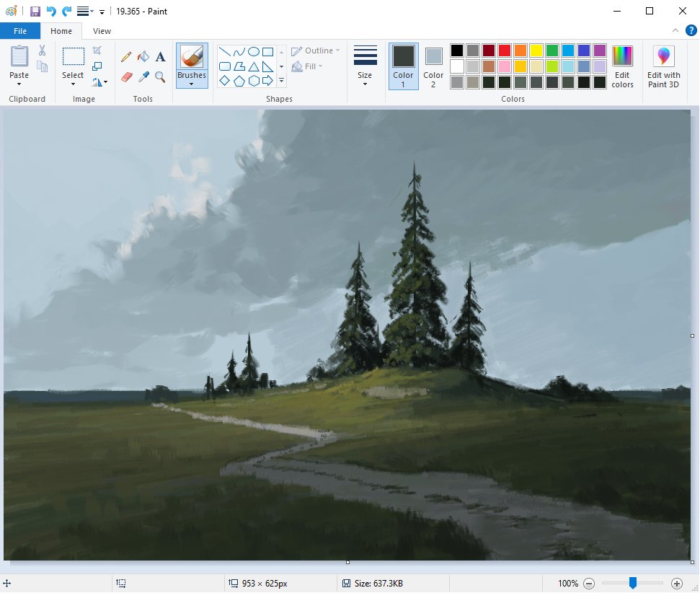Open the Select dropdown arrow
700x593 pixels.
73,84
